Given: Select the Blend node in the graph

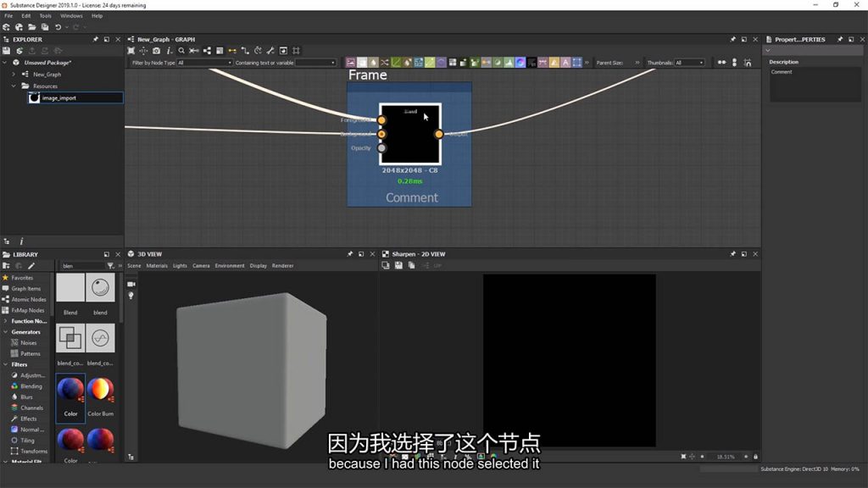Looking at the screenshot, I should (x=410, y=135).
